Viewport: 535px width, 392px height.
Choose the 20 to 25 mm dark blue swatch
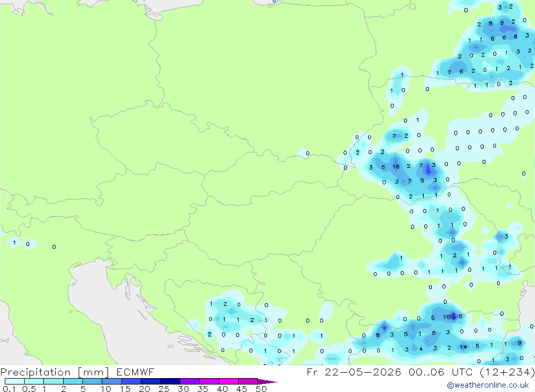coord(151,381)
